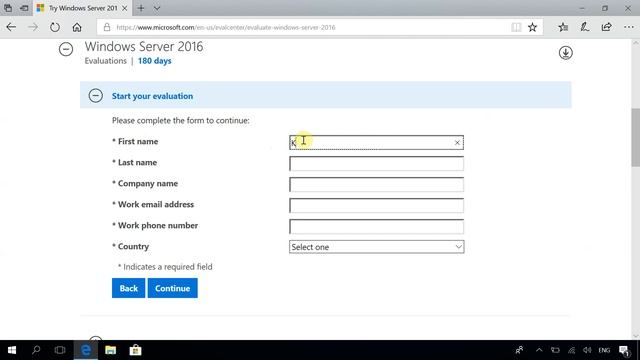
Task: Open the browser Home page
Action: point(77,27)
